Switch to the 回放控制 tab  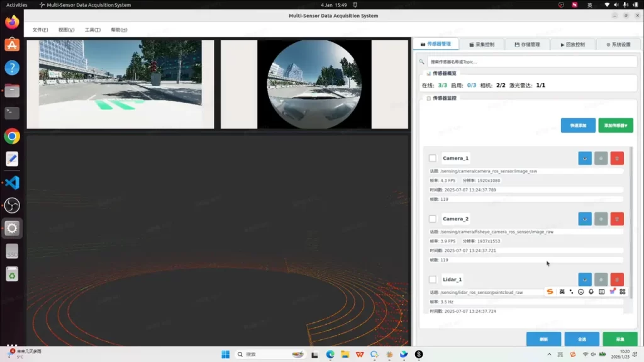pyautogui.click(x=572, y=45)
